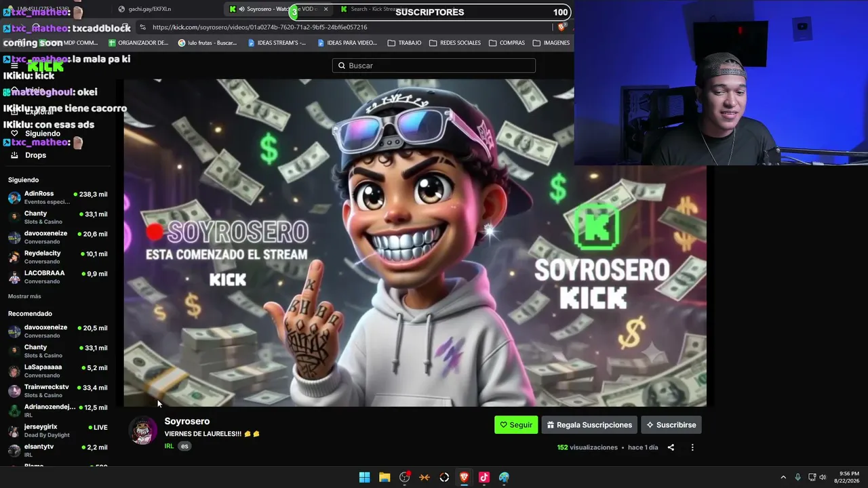Click the orange arrows taskbar app
Screen dimensions: 868x488
point(425,477)
